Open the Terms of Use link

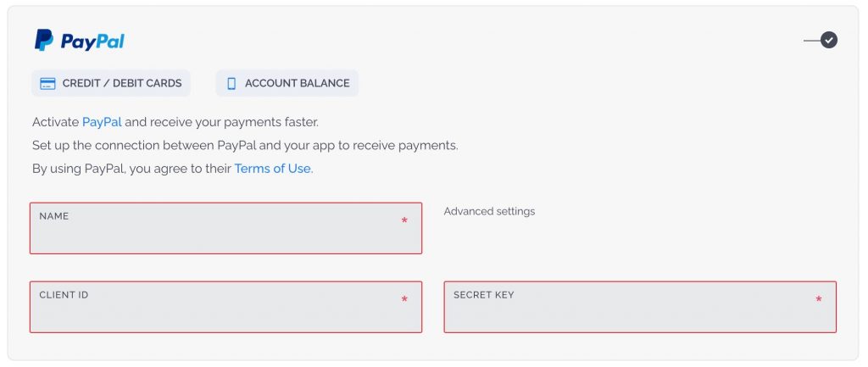coord(272,169)
